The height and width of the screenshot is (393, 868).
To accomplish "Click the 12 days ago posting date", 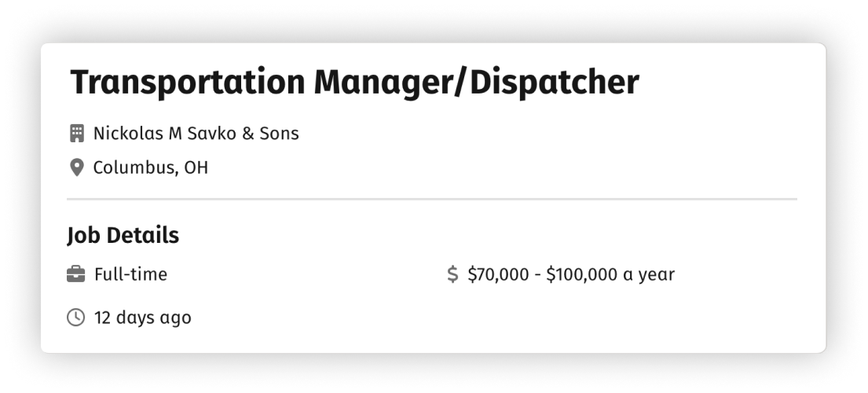I will 142,318.
